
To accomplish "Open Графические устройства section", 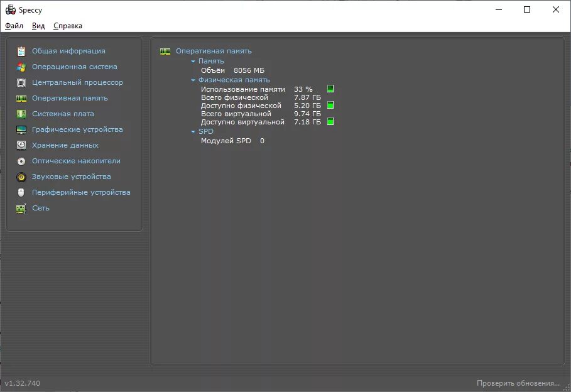I will click(77, 129).
